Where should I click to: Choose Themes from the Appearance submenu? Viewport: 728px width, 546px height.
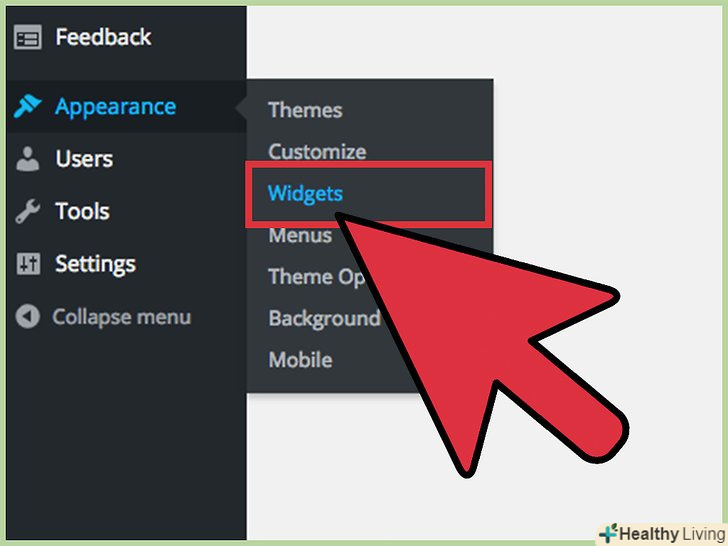point(305,110)
